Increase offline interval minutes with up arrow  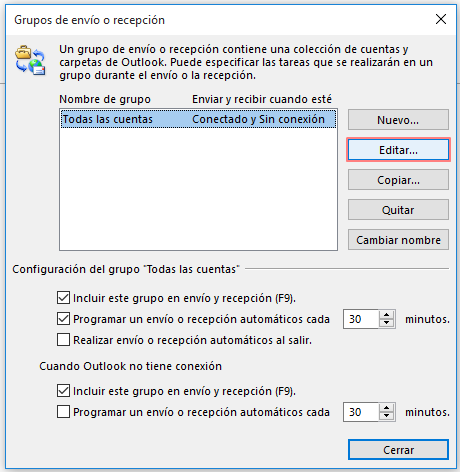click(387, 408)
